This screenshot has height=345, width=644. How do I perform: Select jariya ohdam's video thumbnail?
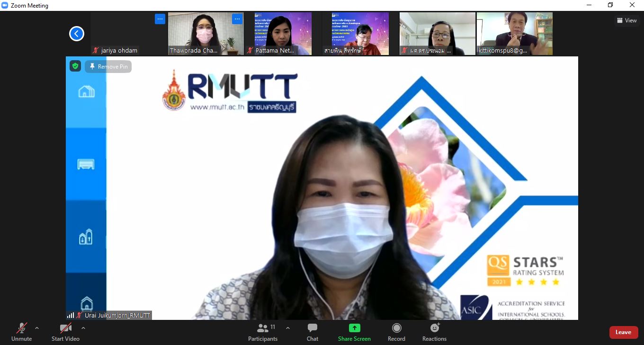click(x=128, y=34)
